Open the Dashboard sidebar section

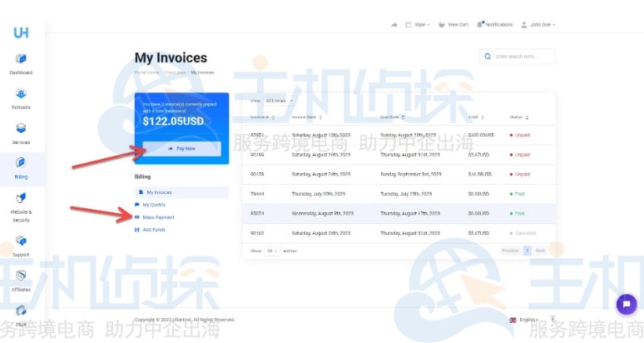[21, 64]
